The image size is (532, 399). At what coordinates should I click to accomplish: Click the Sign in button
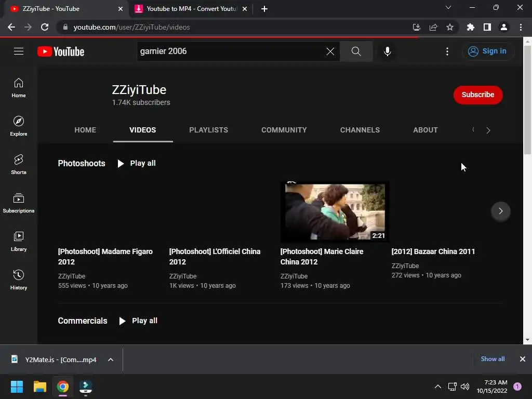(488, 51)
